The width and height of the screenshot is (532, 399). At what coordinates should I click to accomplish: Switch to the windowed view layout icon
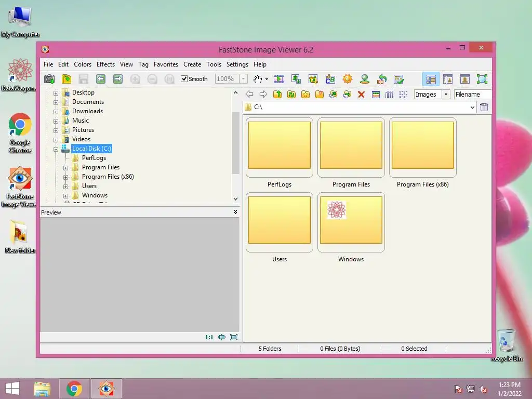click(448, 79)
